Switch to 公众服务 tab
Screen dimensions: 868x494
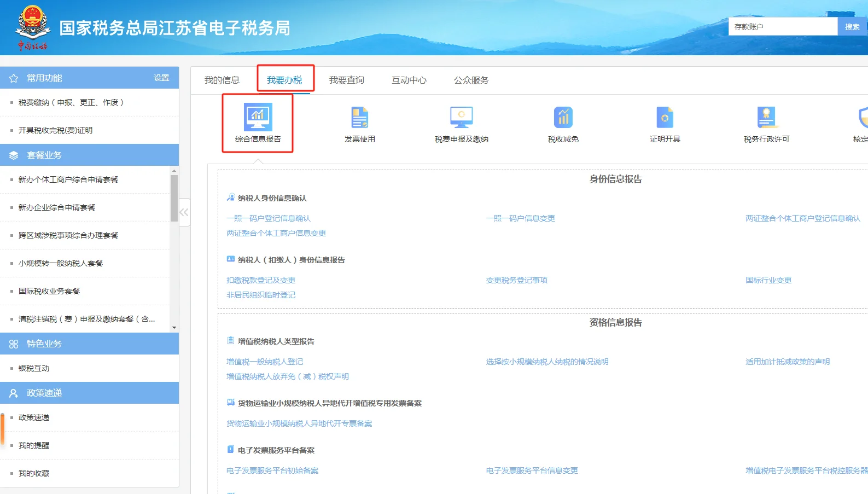[x=471, y=80]
